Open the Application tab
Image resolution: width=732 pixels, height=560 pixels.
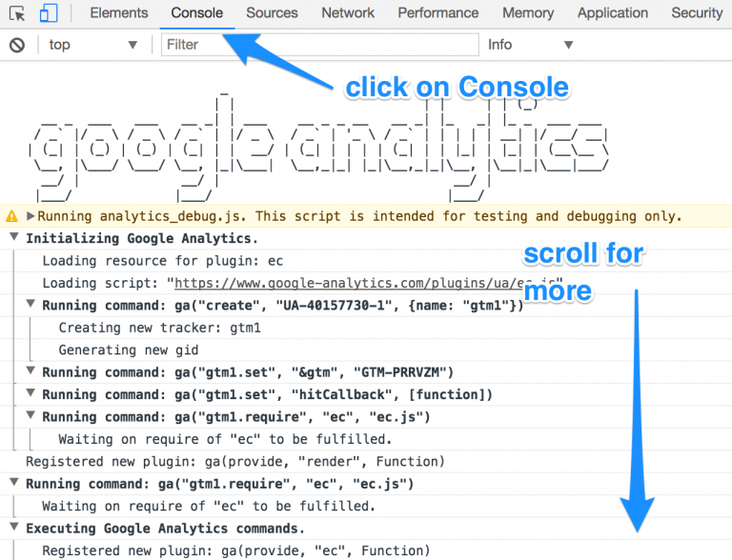tap(613, 13)
